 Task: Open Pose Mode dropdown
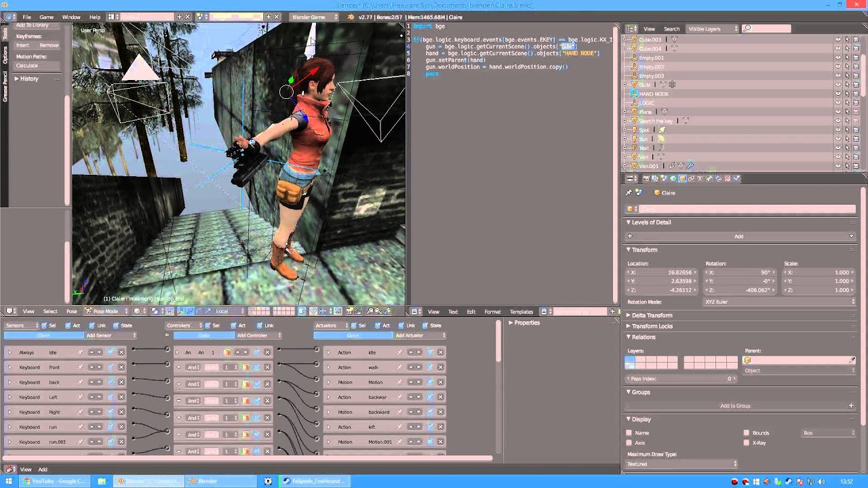pos(106,311)
